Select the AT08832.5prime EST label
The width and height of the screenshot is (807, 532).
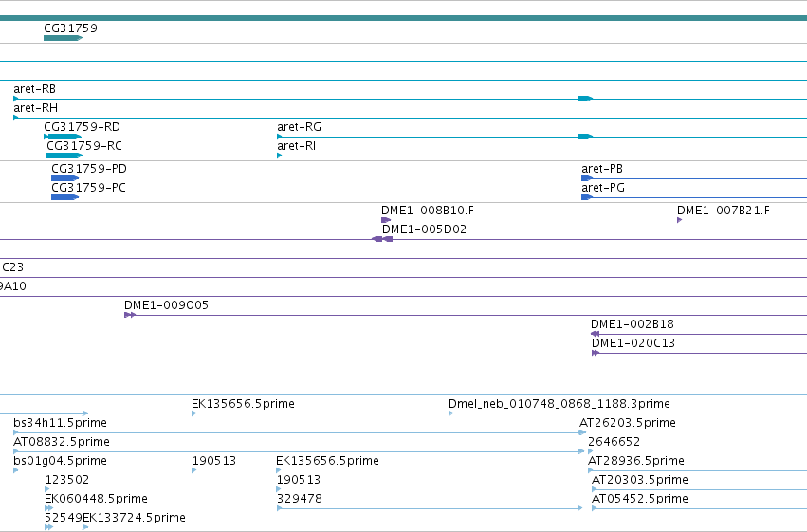(x=62, y=442)
